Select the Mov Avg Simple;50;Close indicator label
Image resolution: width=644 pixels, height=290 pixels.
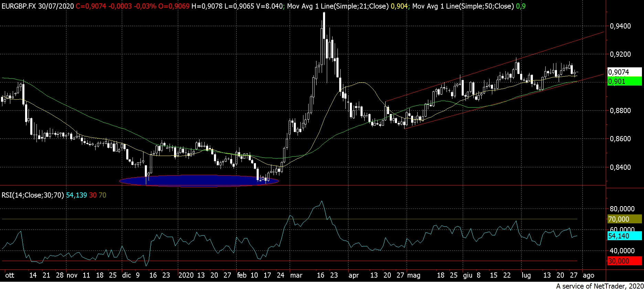[x=463, y=6]
